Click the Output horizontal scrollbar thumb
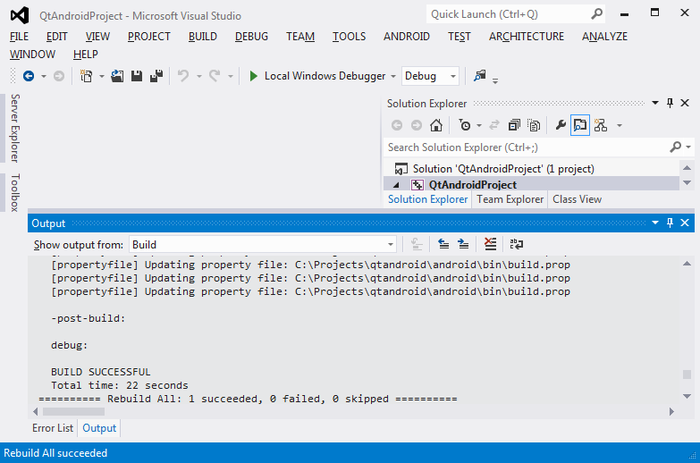Screen dimensions: 700x463 [x=74, y=412]
